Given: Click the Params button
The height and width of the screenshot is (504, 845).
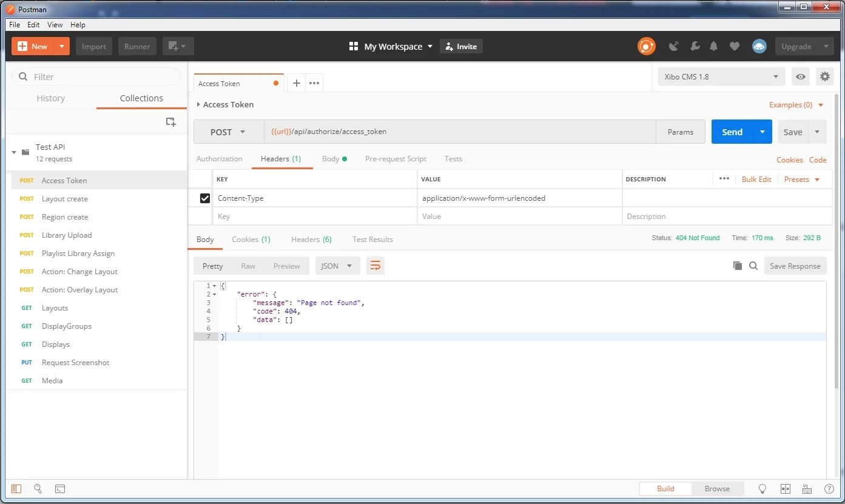Looking at the screenshot, I should [681, 132].
